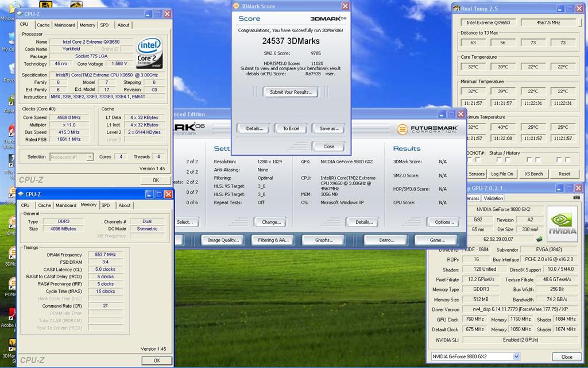
Task: Click the Futuremark Corporation logo
Action: (427, 129)
